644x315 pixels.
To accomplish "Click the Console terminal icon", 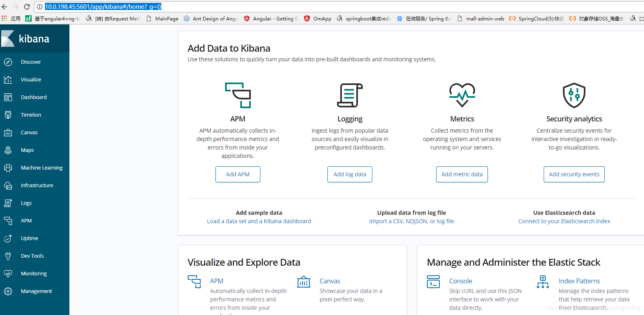I will coord(433,282).
